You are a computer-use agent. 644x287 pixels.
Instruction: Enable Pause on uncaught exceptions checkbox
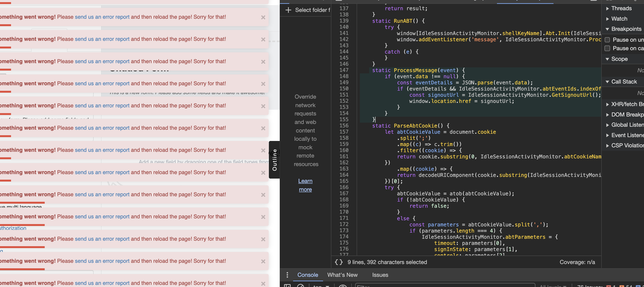point(607,40)
